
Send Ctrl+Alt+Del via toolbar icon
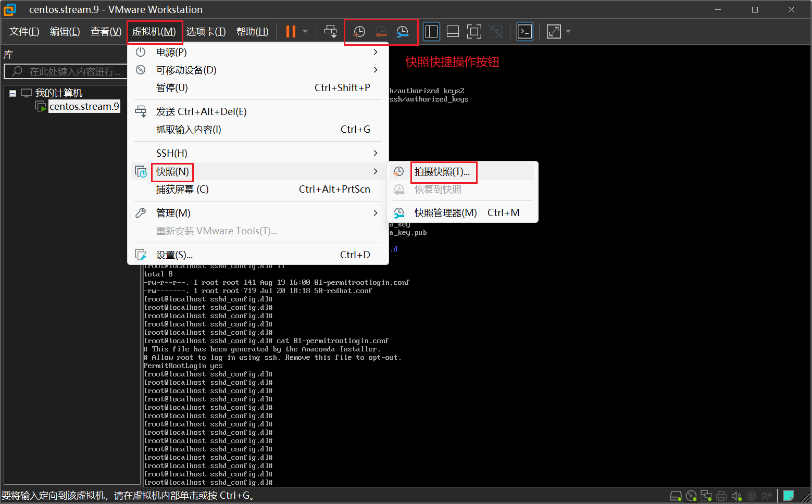tap(330, 32)
